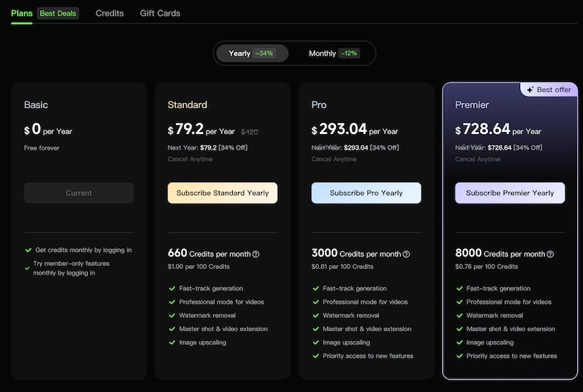This screenshot has height=392, width=583.
Task: Click 'Priority access to new features' in Pro
Action: coord(368,356)
